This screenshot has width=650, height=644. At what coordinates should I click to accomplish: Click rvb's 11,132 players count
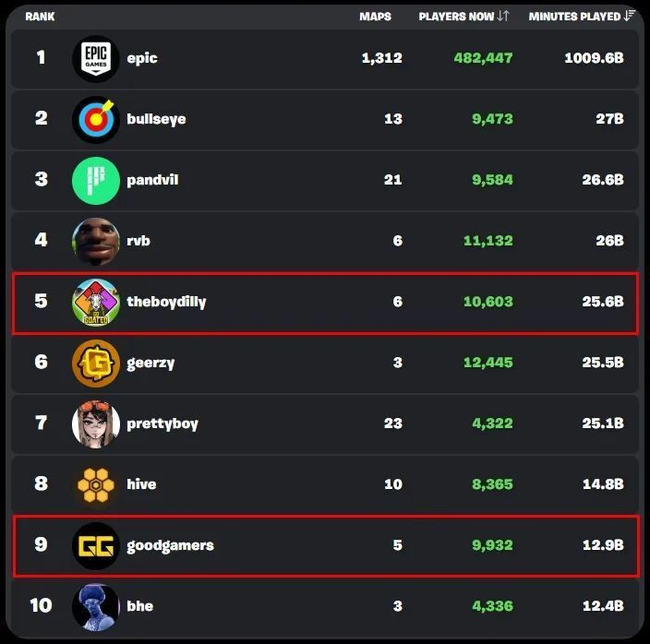click(x=490, y=241)
